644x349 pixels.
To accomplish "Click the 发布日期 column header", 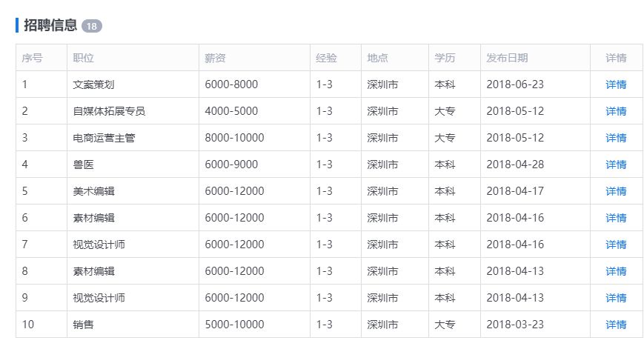I will [507, 58].
